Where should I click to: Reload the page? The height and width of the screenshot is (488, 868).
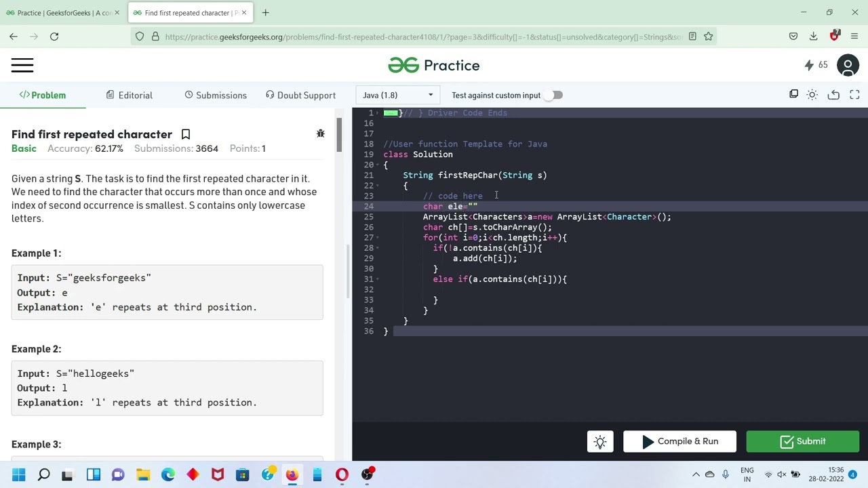click(54, 37)
